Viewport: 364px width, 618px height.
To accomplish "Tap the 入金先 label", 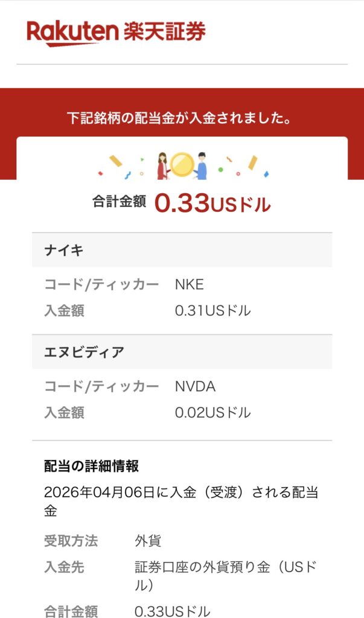I will click(x=64, y=567).
